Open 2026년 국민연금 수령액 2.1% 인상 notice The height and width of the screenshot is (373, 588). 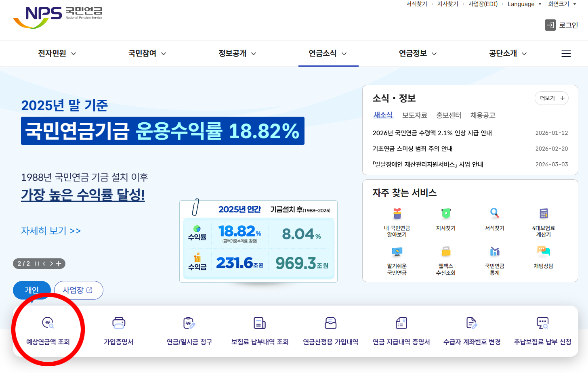(432, 133)
